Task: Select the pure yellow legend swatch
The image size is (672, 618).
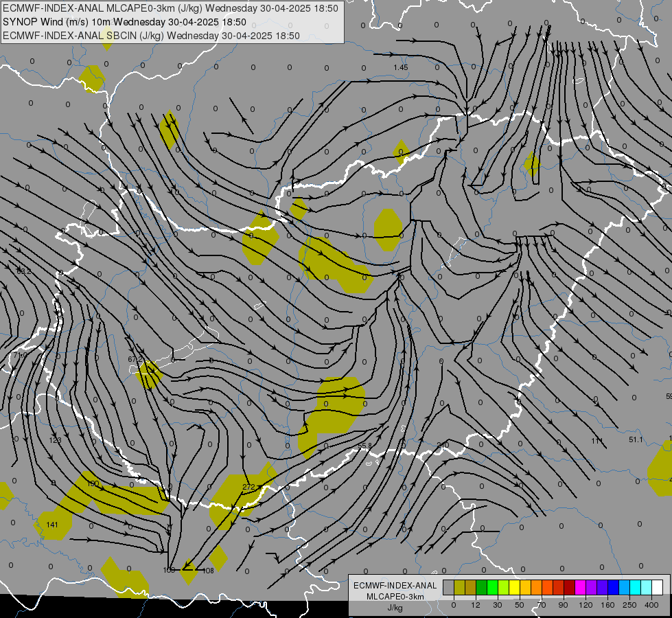Action: pos(515,587)
